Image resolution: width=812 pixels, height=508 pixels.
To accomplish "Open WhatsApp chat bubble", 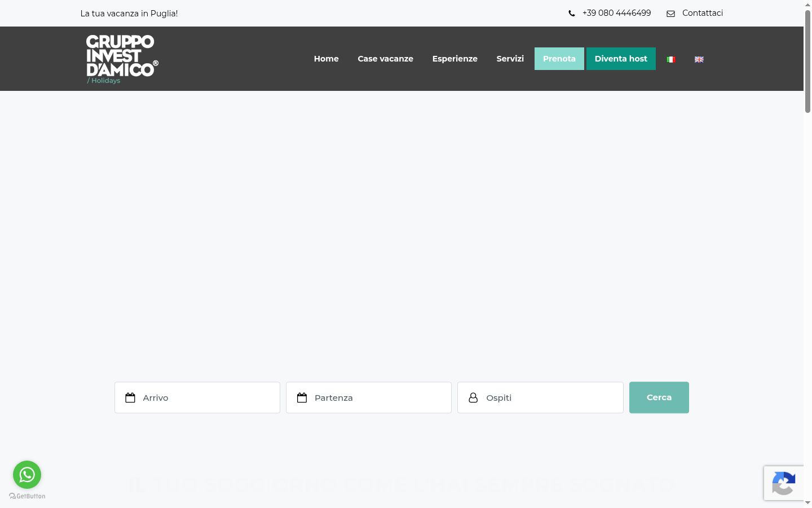I will pos(27,475).
